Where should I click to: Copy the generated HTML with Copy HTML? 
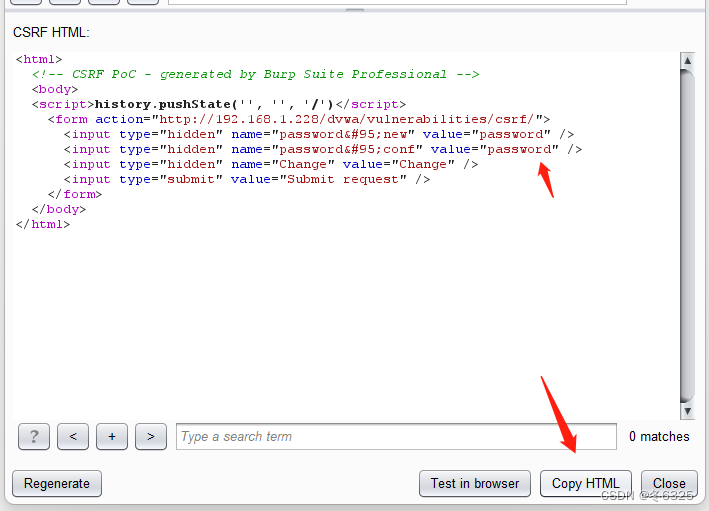point(586,483)
